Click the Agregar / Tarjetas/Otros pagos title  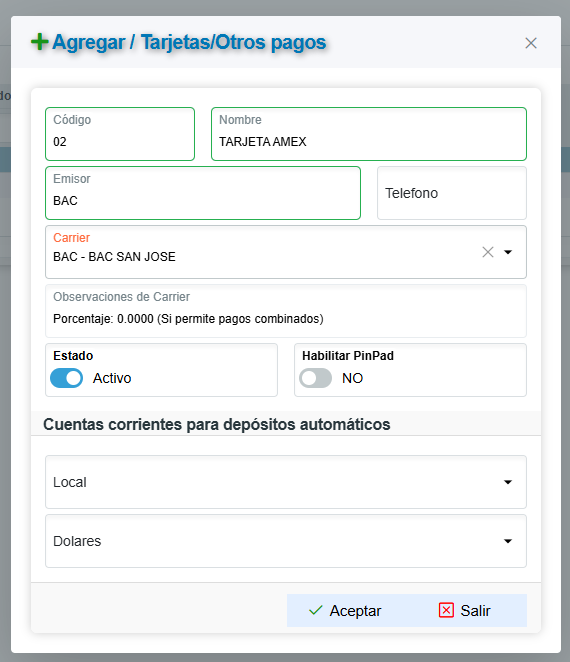point(189,42)
